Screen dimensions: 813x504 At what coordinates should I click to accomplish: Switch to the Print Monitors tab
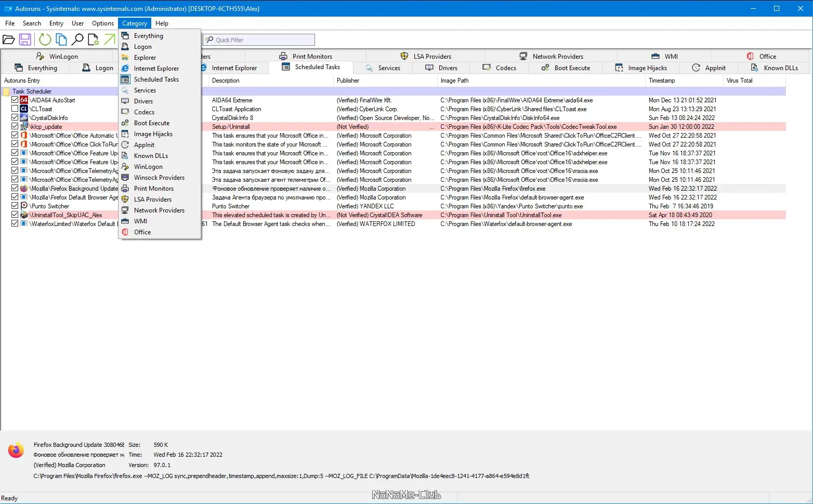(306, 57)
